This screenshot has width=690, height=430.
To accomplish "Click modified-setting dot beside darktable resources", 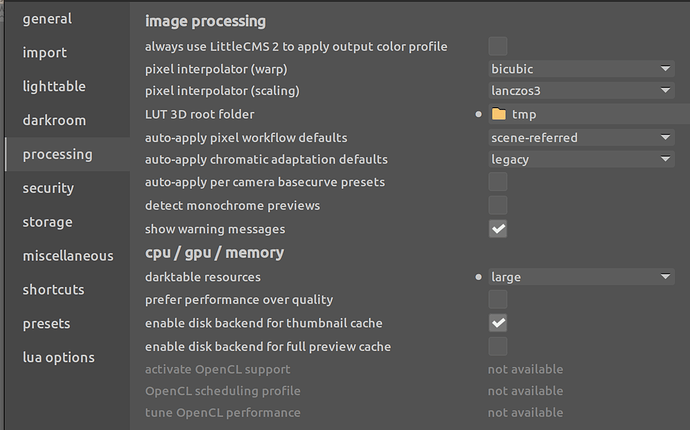I will point(480,277).
